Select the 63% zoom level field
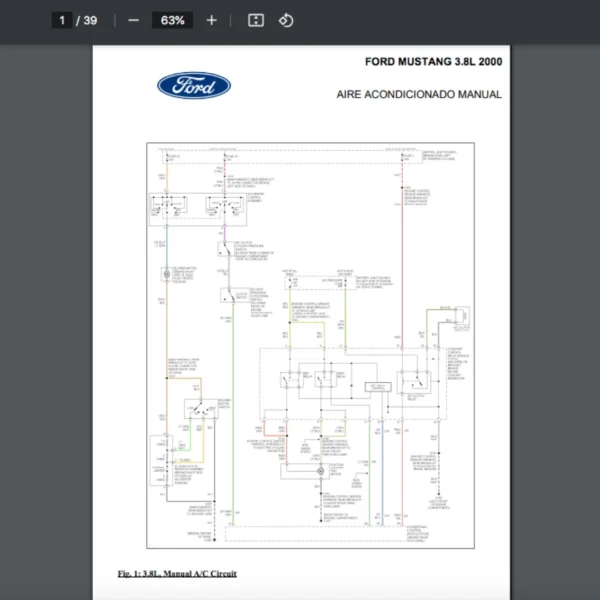Screen dimensions: 600x600 click(172, 20)
